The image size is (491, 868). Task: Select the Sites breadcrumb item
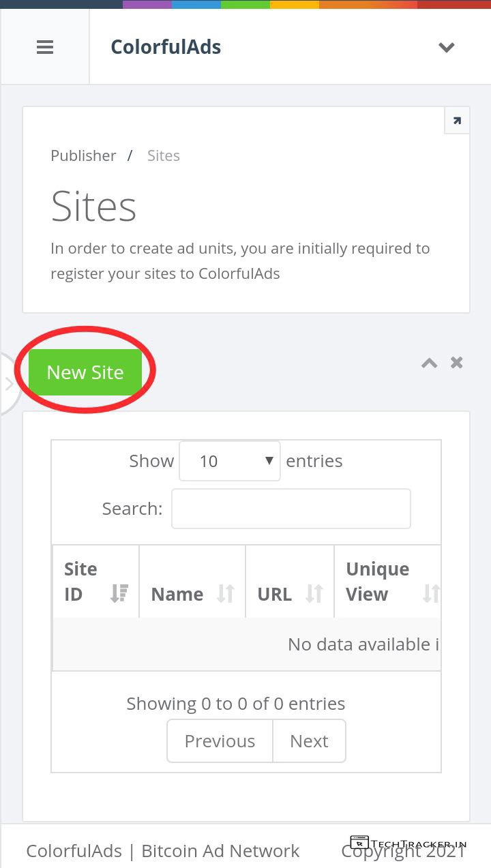[164, 155]
